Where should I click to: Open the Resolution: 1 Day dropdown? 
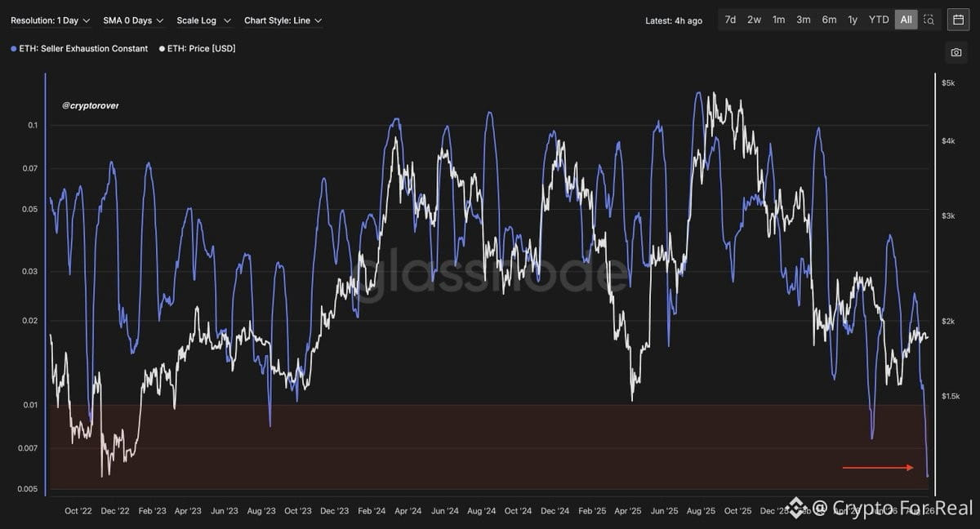pos(50,20)
